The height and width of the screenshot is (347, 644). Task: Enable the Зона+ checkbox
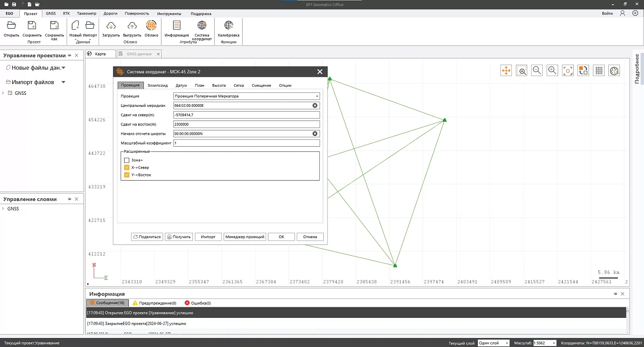tap(127, 160)
